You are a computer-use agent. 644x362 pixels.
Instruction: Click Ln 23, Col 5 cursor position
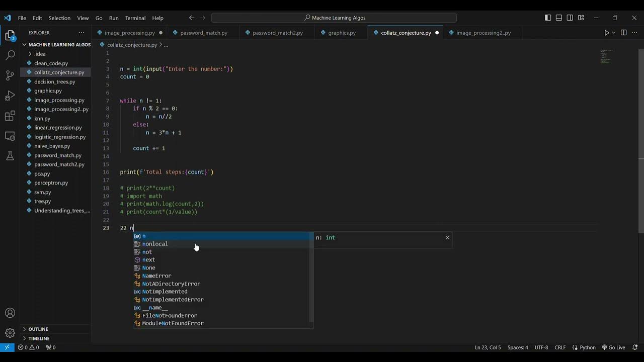coord(488,347)
